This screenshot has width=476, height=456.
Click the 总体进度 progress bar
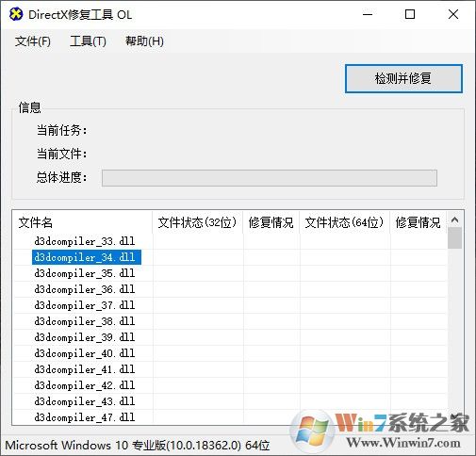pos(270,178)
